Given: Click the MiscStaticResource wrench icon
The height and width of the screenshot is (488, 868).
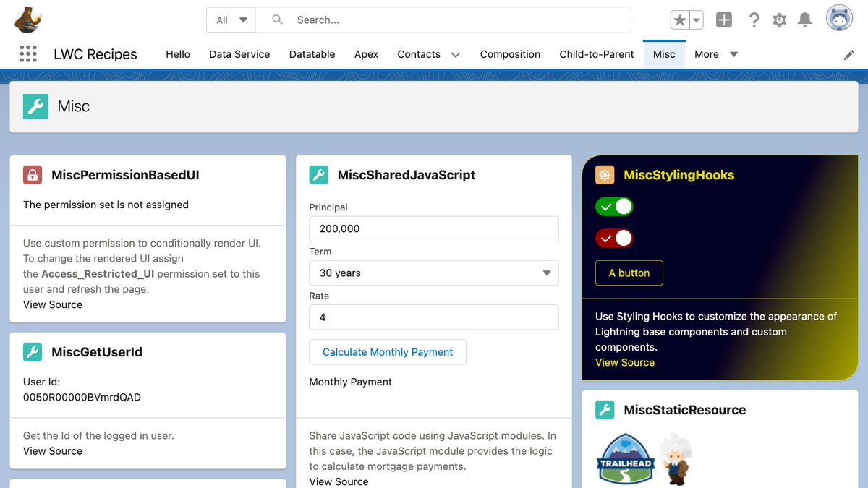Looking at the screenshot, I should (x=605, y=410).
